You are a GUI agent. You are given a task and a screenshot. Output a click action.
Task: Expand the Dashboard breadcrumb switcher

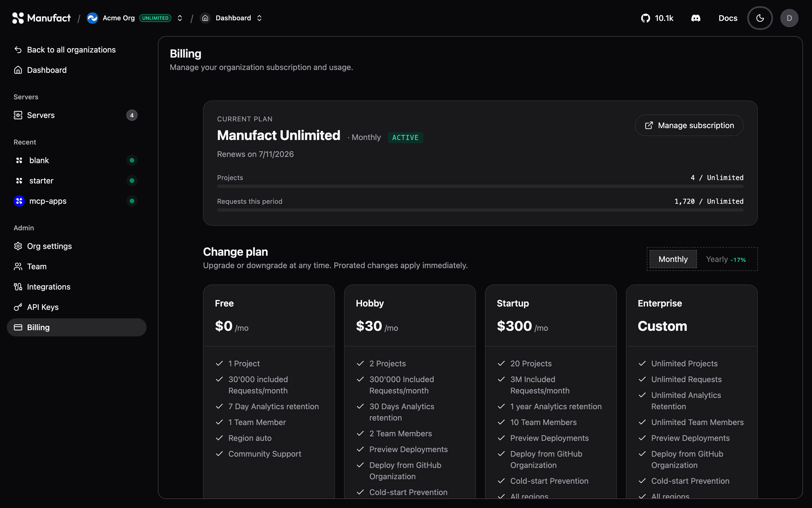[x=259, y=18]
